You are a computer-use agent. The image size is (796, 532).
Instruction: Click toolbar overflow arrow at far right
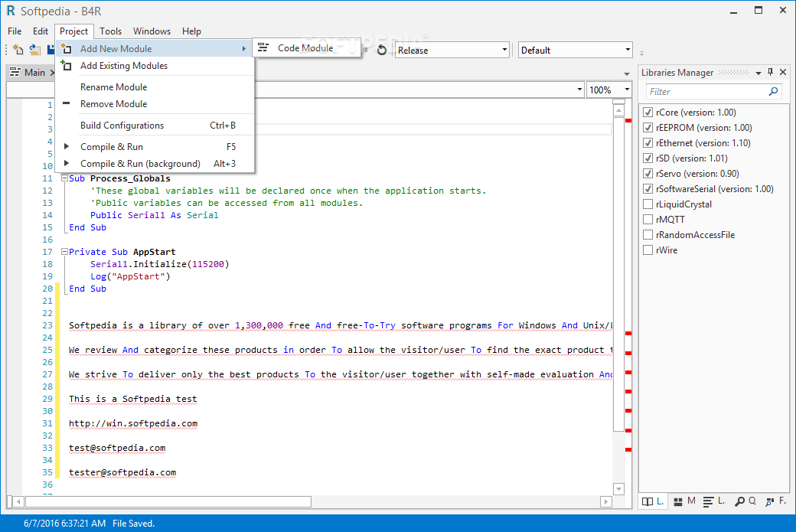click(641, 53)
